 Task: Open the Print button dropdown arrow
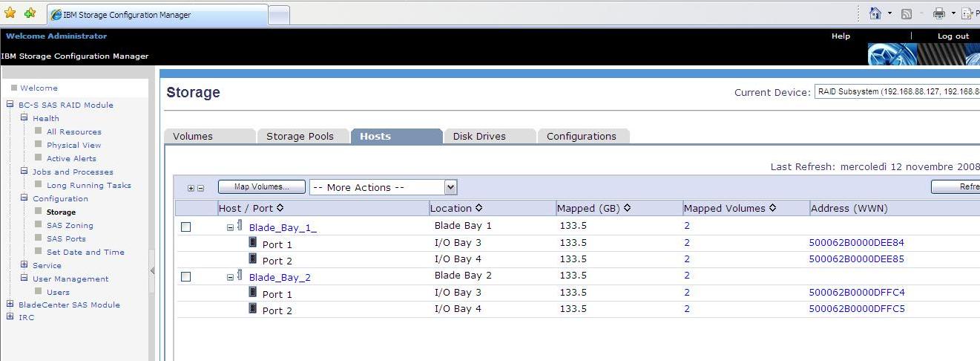click(x=953, y=13)
